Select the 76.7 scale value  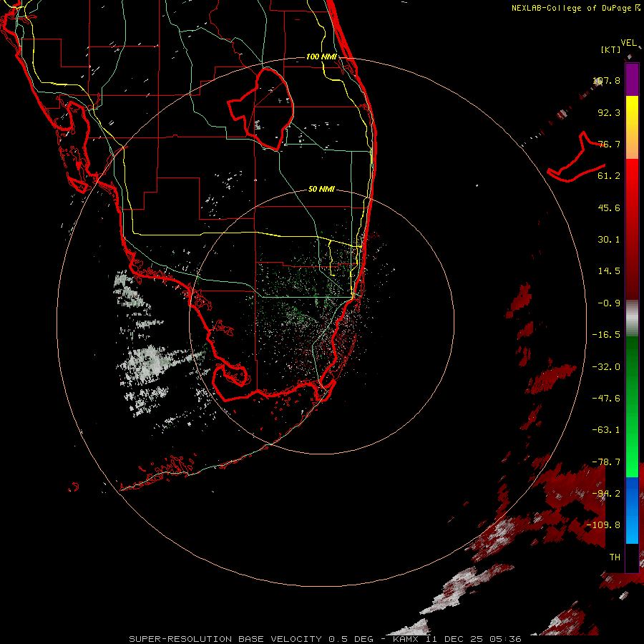(x=609, y=144)
